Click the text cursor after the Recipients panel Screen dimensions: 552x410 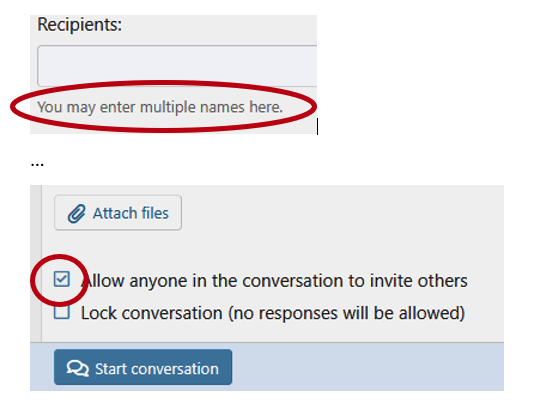pos(318,126)
